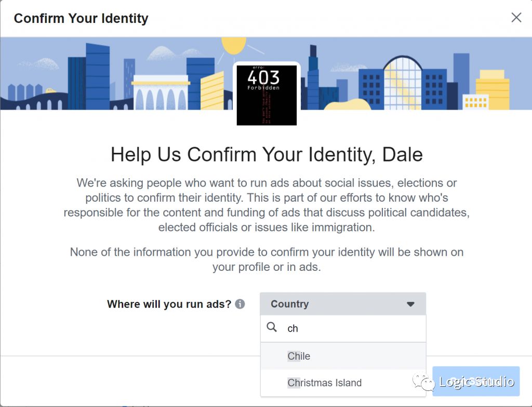Click the "Help Us Confirm Your Identity, Dale" heading

point(267,154)
